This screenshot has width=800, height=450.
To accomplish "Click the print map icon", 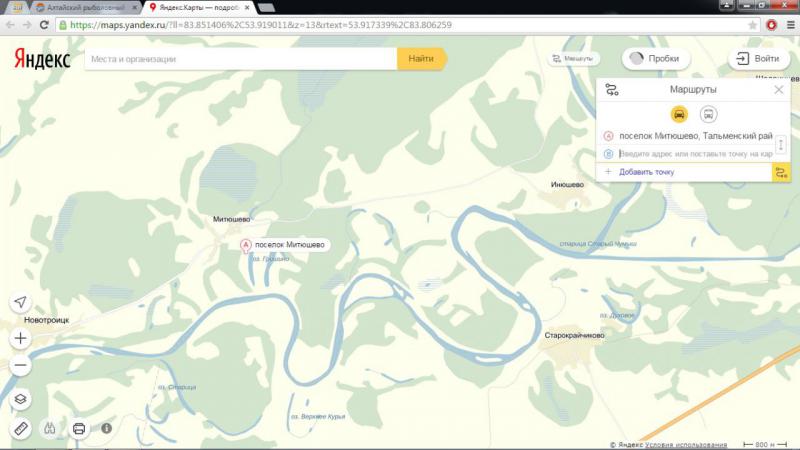I will pos(79,429).
